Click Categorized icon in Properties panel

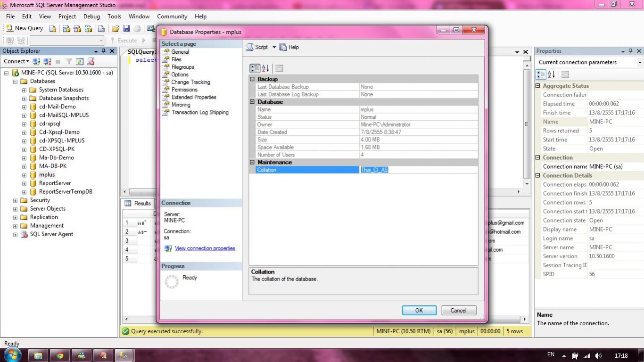(x=541, y=74)
